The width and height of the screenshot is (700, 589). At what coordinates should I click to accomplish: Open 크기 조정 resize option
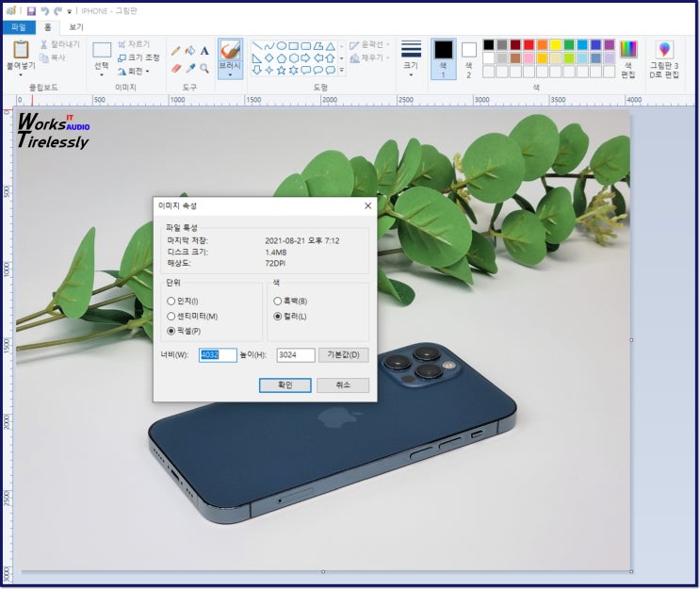click(x=138, y=57)
